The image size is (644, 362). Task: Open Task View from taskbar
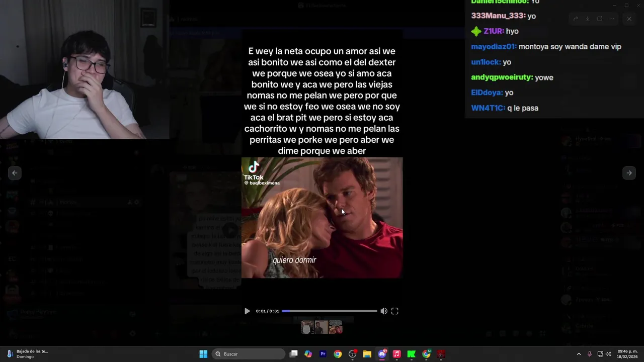(294, 354)
